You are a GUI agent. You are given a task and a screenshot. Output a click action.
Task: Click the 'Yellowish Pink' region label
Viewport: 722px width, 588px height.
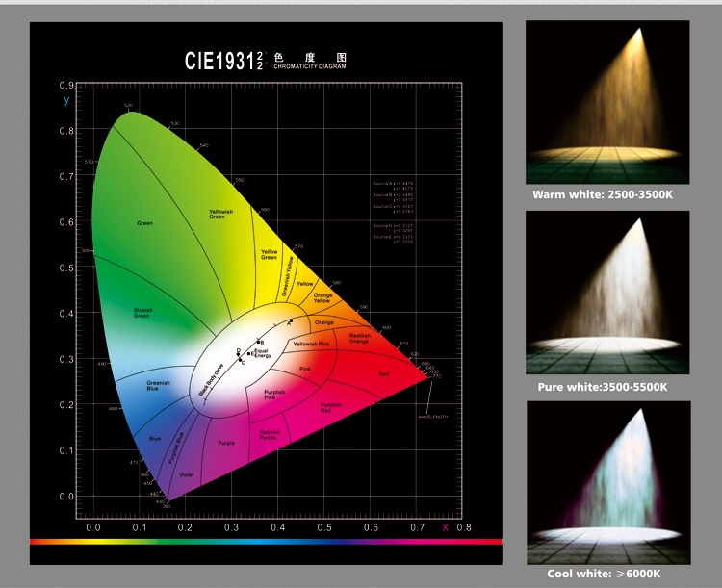[311, 344]
